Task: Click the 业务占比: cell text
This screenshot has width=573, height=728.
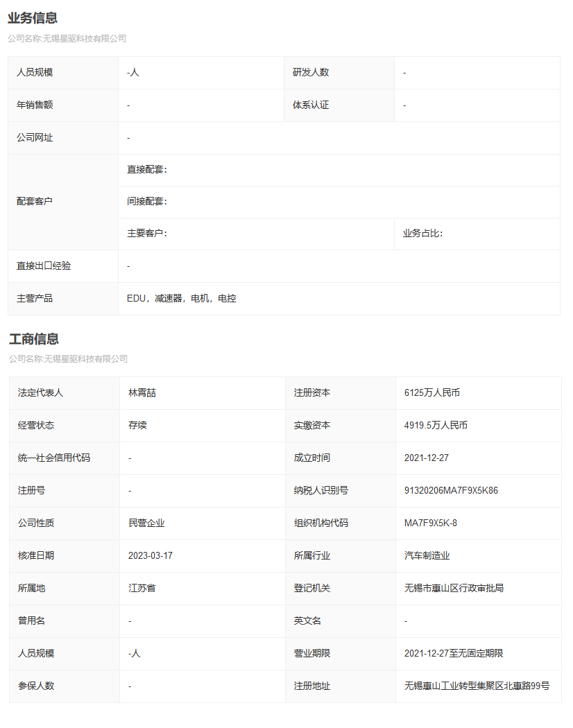Action: click(x=423, y=234)
